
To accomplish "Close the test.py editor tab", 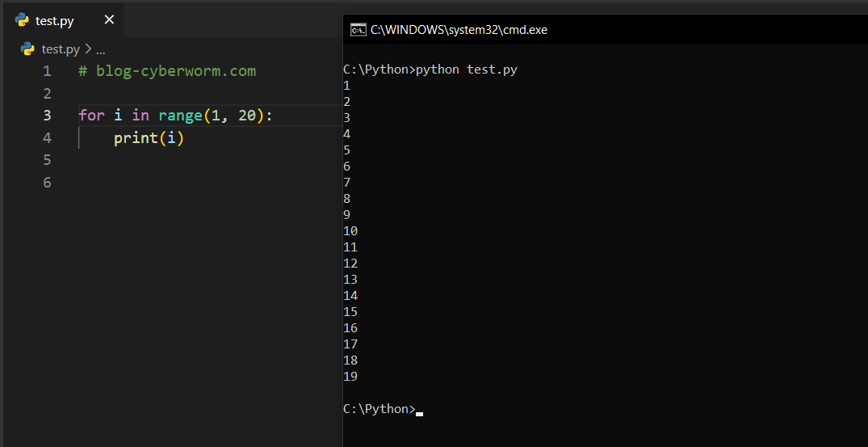I will [x=109, y=20].
